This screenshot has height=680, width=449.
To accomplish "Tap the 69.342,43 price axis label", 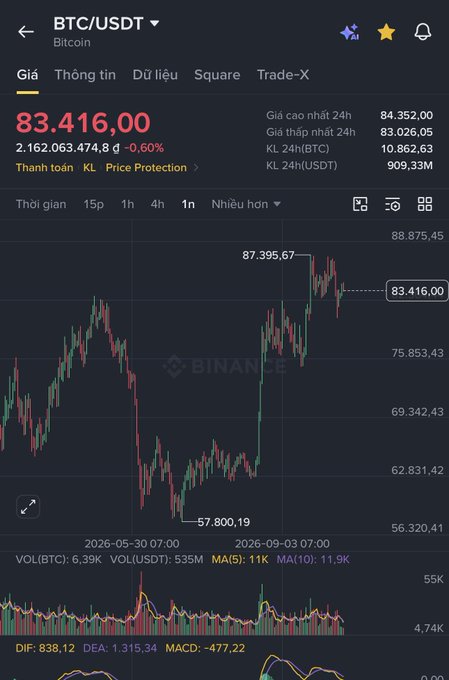I will tap(417, 412).
